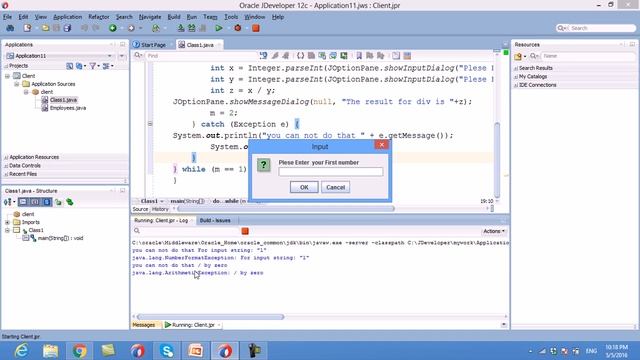640x360 pixels.
Task: Toggle the second blue view button in Structure toolbar
Action: pyautogui.click(x=35, y=202)
